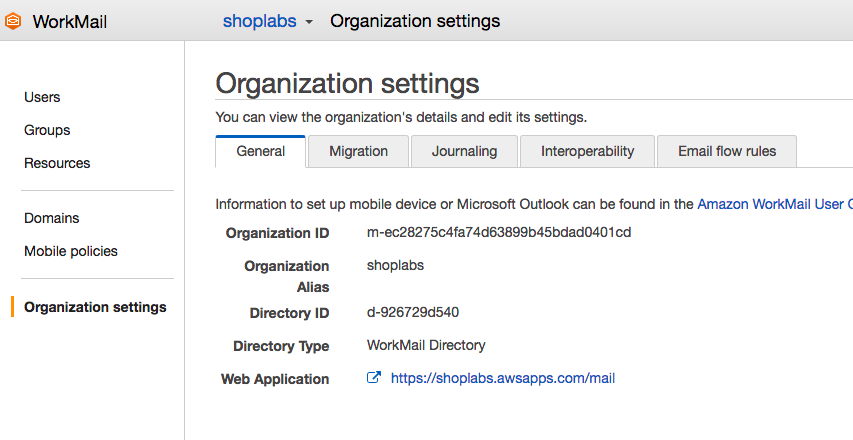Open the shoplabs organization dropdown arrow
Image resolution: width=853 pixels, height=440 pixels.
point(309,22)
